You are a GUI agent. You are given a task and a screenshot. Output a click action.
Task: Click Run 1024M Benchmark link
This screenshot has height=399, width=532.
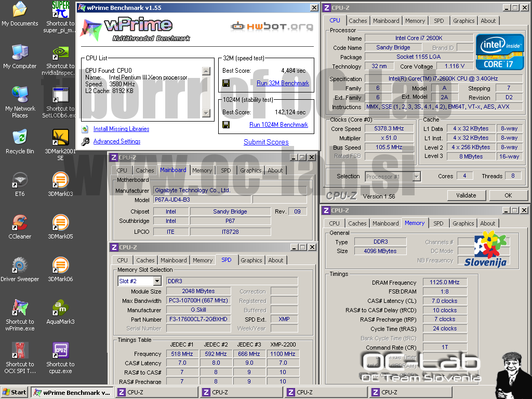coord(278,125)
